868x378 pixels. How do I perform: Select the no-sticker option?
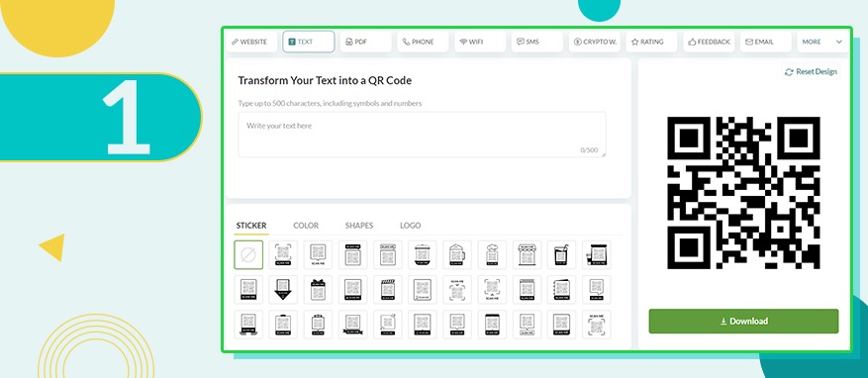(248, 254)
